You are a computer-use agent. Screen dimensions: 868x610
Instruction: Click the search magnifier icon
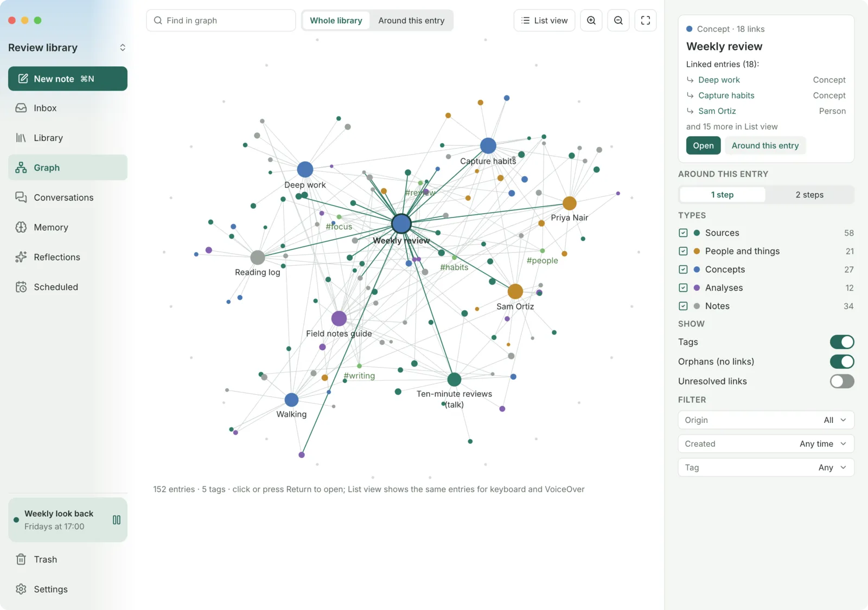pos(158,21)
